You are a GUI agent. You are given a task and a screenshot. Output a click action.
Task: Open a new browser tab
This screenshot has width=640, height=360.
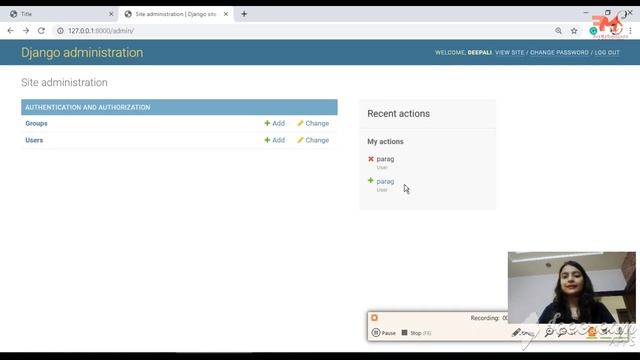244,14
